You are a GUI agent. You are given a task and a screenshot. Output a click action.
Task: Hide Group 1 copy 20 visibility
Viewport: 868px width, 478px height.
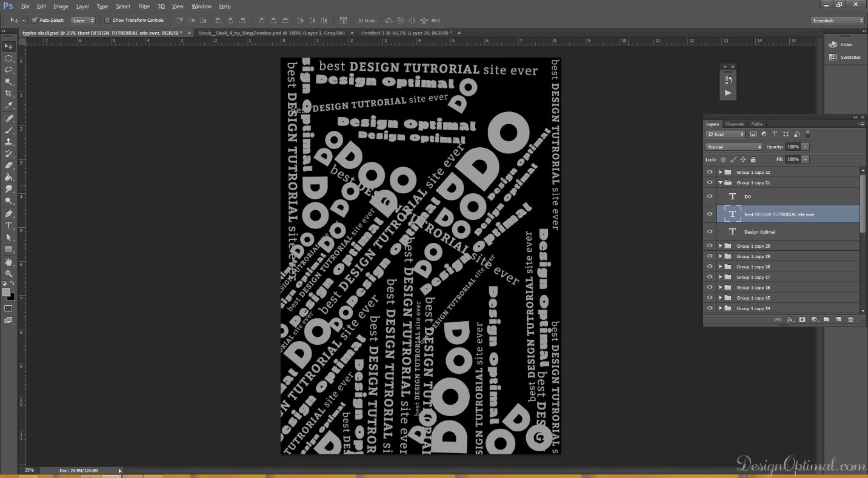point(710,246)
